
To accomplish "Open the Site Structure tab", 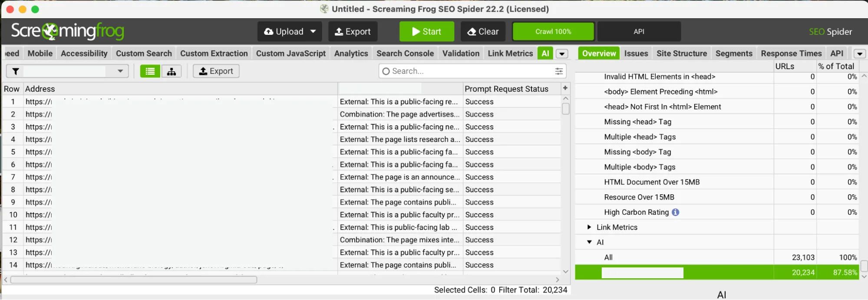I will (682, 53).
